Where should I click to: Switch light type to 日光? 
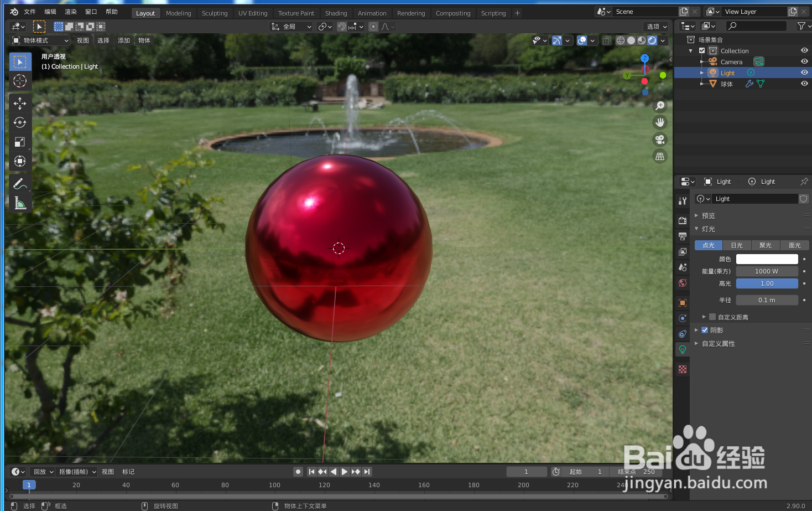point(737,245)
